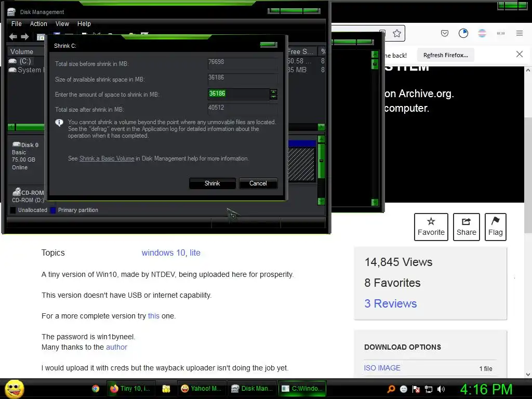The height and width of the screenshot is (399, 532).
Task: Click Cancel in Shrink C: dialog
Action: click(258, 183)
